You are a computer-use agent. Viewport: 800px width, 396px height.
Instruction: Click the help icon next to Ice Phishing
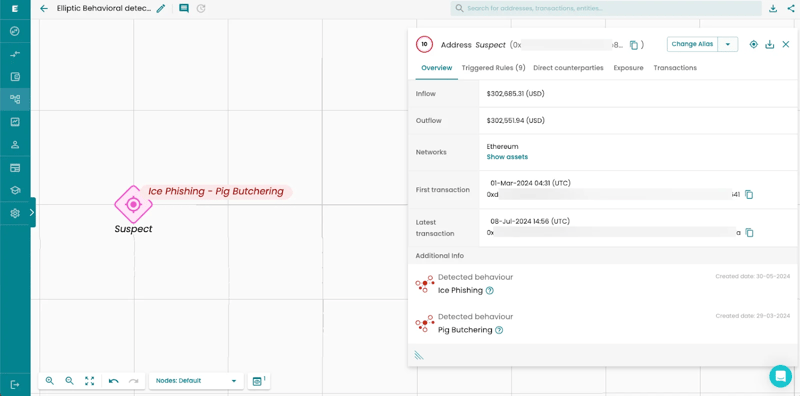[x=490, y=290]
